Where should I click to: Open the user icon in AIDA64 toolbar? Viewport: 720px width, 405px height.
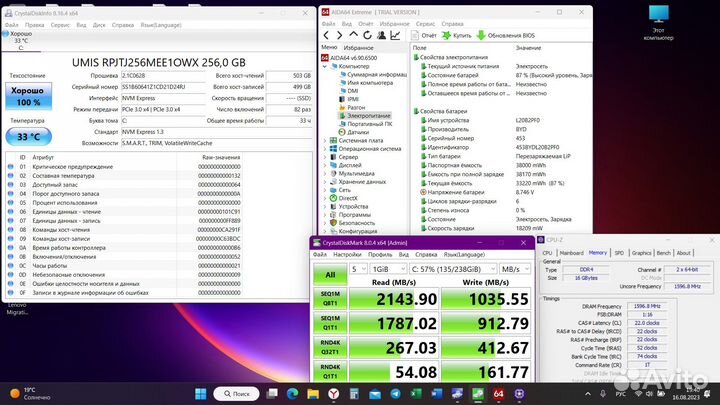click(381, 35)
